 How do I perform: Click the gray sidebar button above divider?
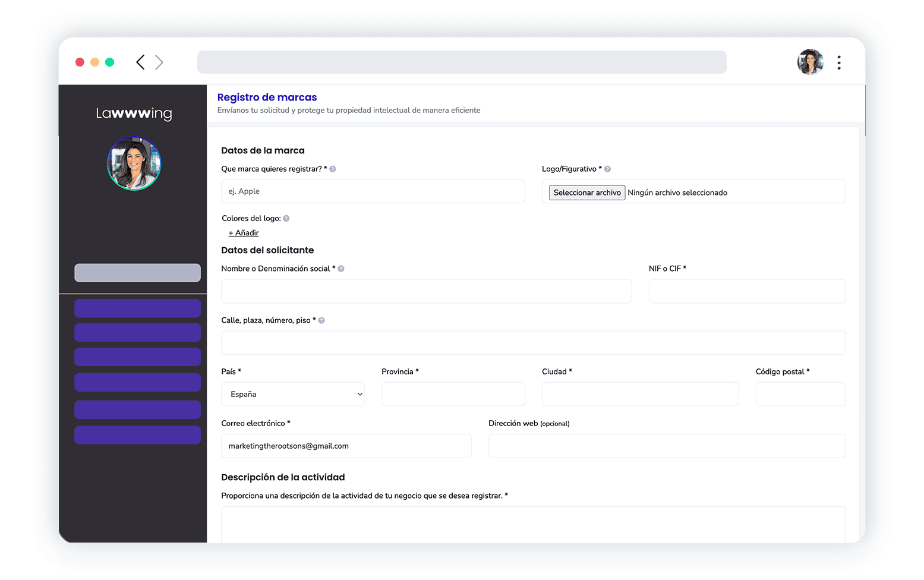click(x=137, y=273)
